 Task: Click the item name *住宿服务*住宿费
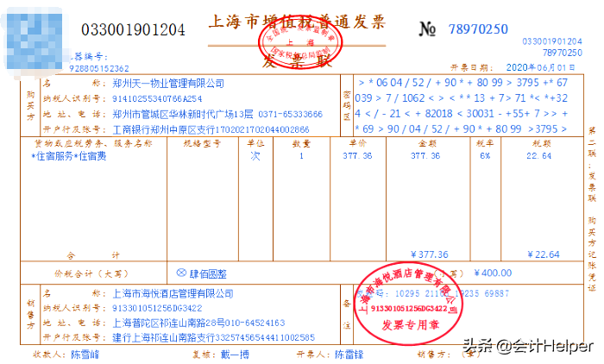[68, 156]
